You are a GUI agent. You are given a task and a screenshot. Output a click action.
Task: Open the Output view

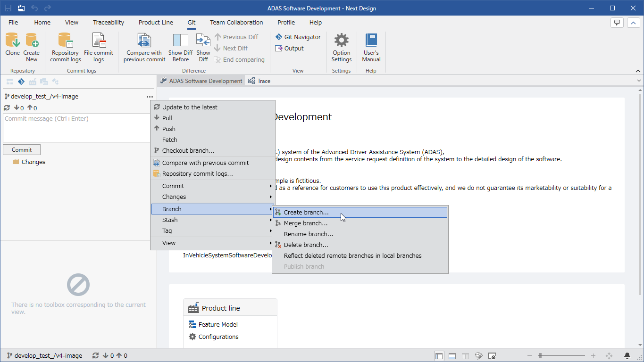(290, 48)
